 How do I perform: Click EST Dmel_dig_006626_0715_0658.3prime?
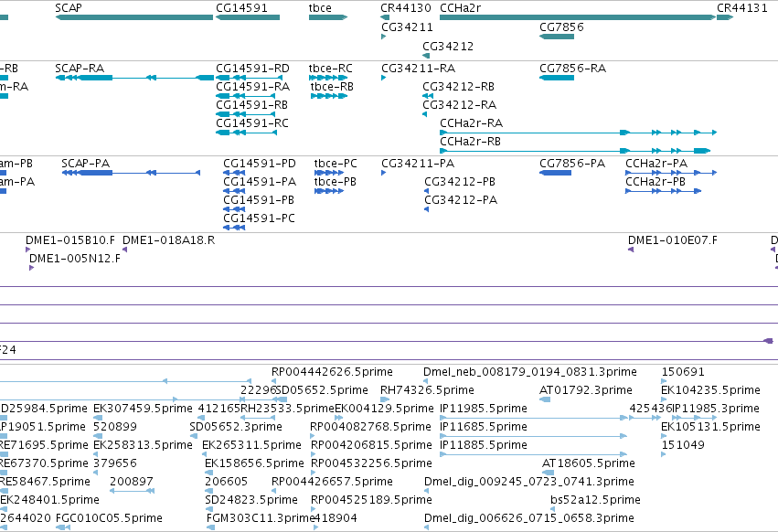click(x=529, y=519)
